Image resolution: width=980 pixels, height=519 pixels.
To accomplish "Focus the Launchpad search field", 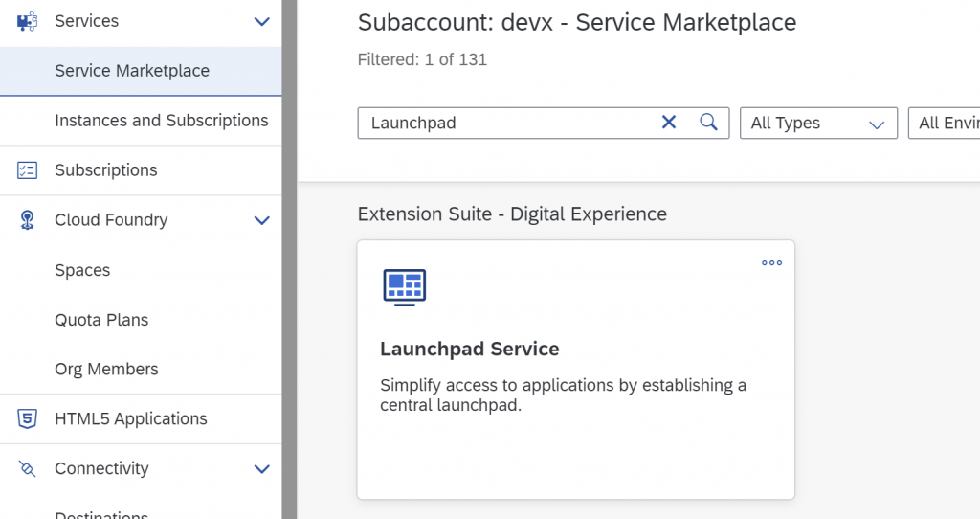I will click(544, 123).
